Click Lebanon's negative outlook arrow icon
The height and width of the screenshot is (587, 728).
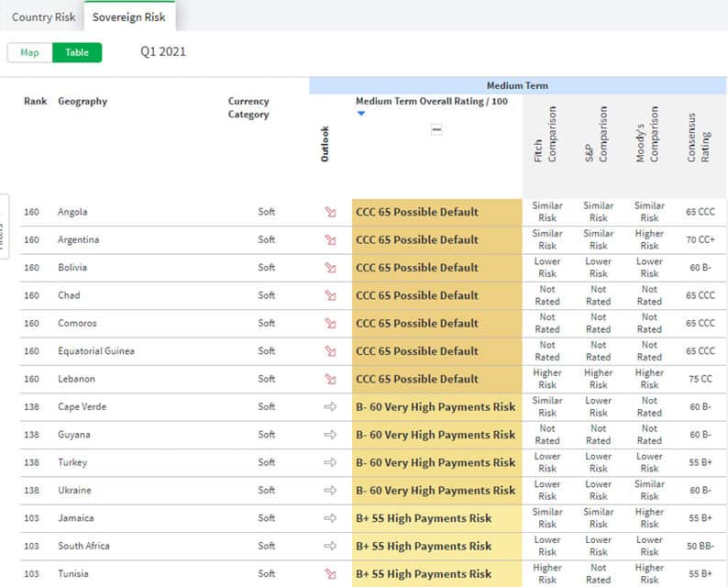330,379
